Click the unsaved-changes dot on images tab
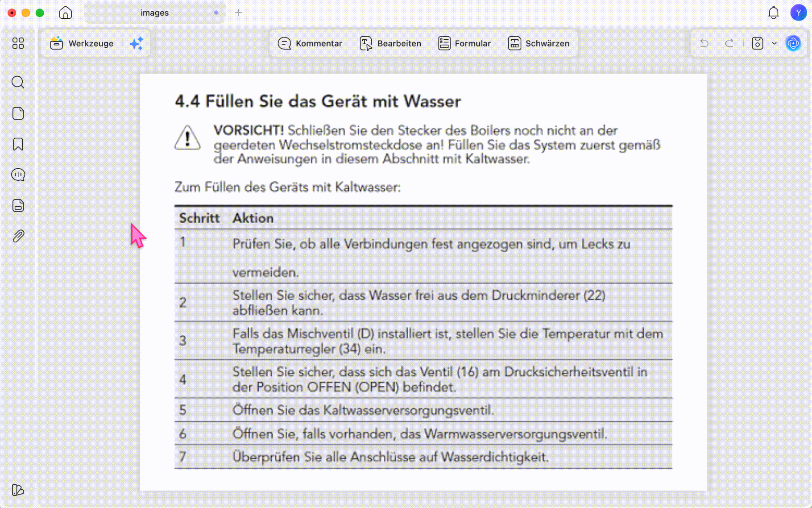 pos(216,12)
